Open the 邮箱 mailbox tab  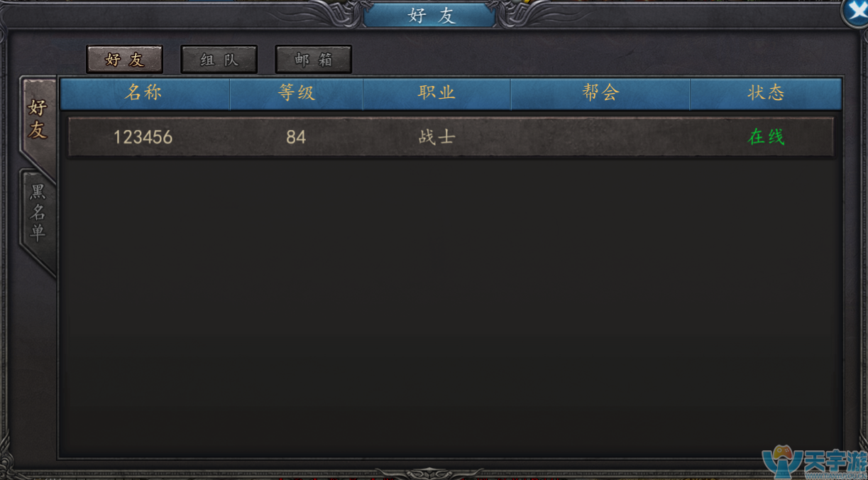click(x=314, y=60)
